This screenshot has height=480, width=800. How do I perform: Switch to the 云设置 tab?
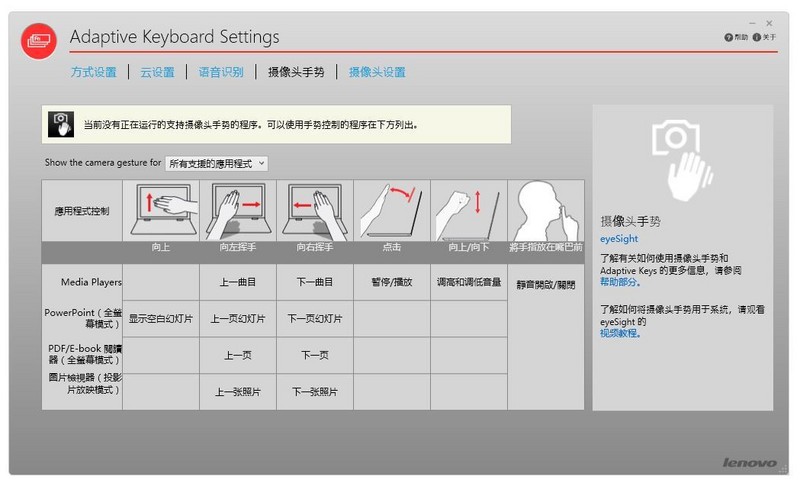pos(157,72)
